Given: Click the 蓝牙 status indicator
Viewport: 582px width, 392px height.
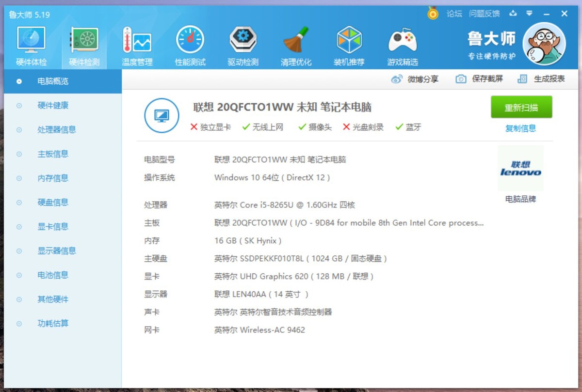Looking at the screenshot, I should click(x=408, y=127).
